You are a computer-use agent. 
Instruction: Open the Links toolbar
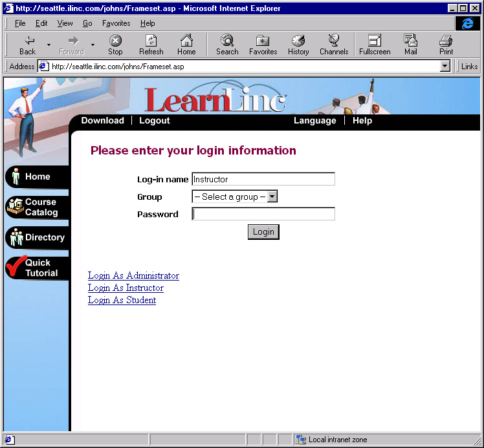point(469,67)
